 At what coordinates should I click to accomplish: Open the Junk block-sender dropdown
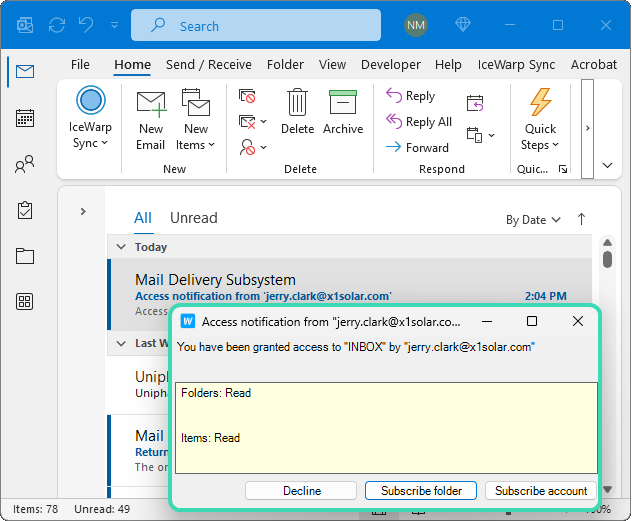coord(252,147)
